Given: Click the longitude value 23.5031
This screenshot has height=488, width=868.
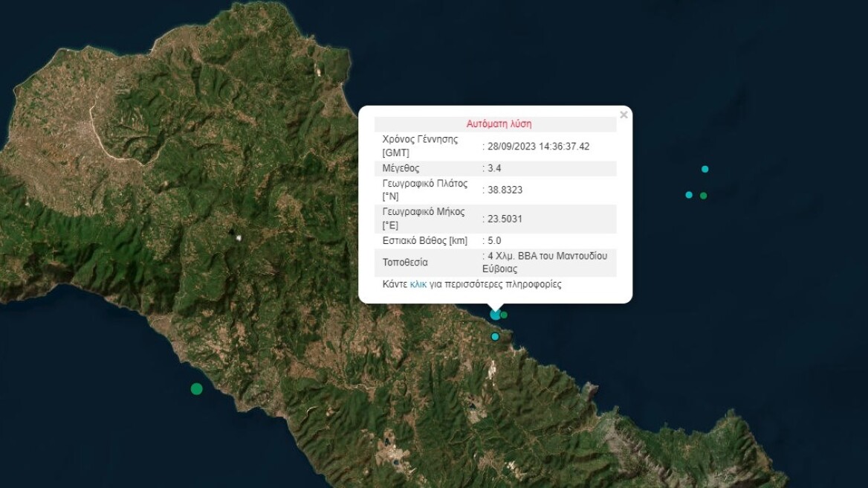Looking at the screenshot, I should pyautogui.click(x=505, y=219).
